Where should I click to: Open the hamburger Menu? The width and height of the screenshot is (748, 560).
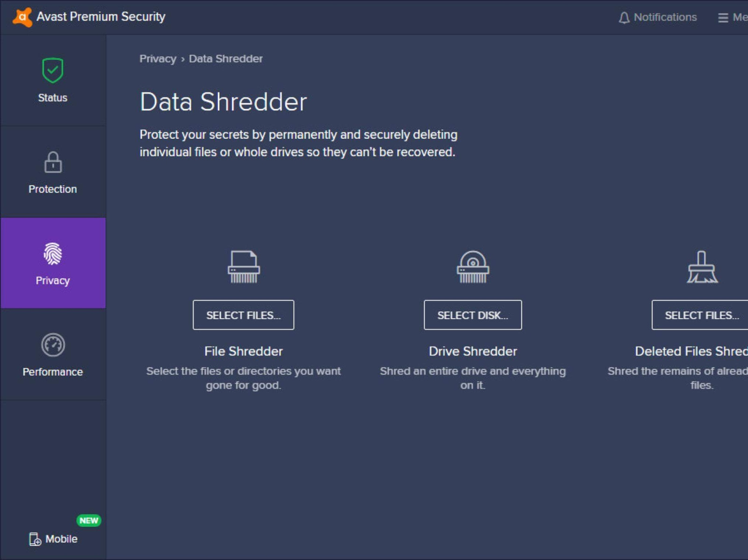[733, 17]
